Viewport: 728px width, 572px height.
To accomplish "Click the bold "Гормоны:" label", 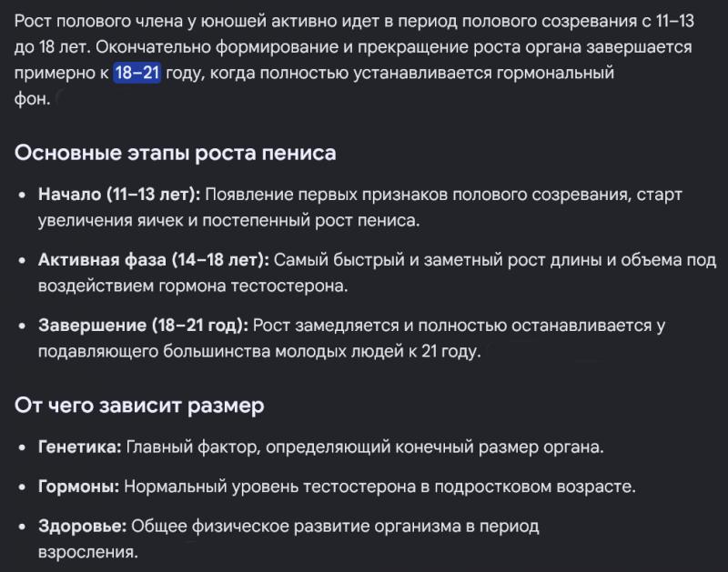I will point(79,487).
